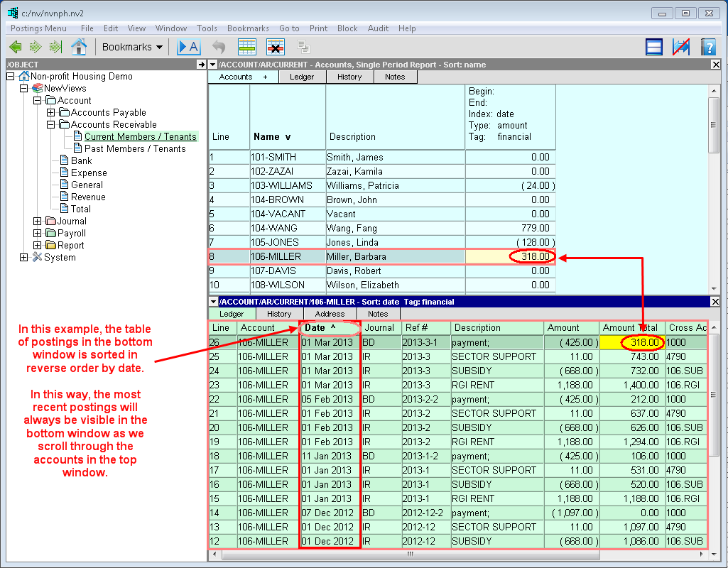Click the blue window layout icon
728x568 pixels.
pyautogui.click(x=654, y=47)
